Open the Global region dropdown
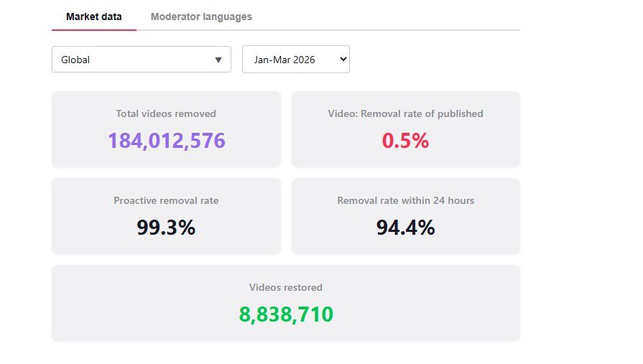The image size is (643, 364). [142, 60]
